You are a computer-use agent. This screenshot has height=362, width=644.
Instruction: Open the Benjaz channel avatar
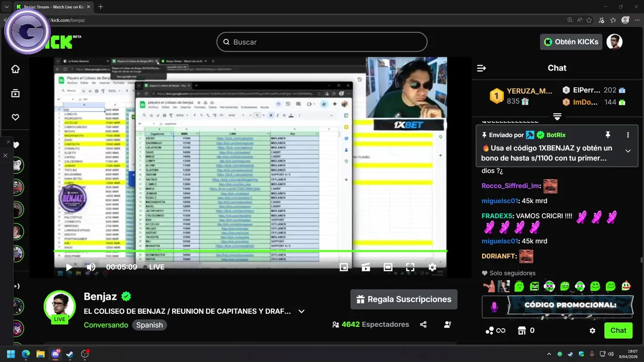(60, 306)
